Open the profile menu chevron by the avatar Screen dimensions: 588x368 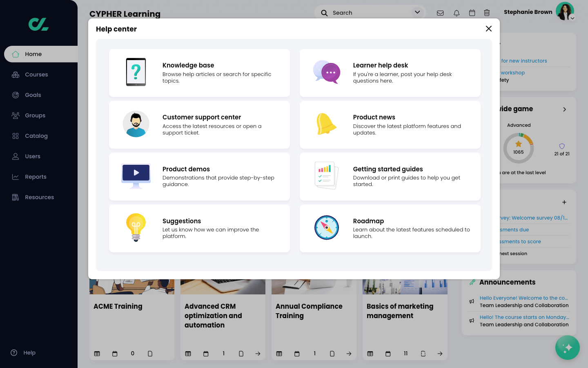572,18
